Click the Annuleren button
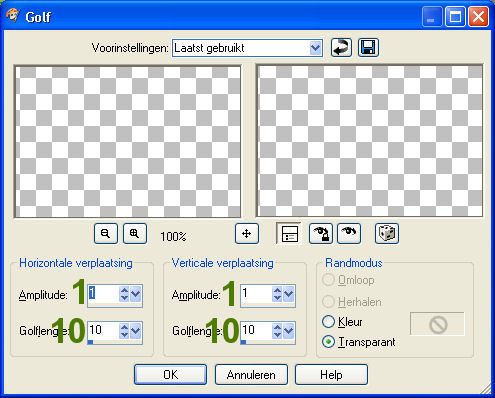The width and height of the screenshot is (495, 398). click(x=251, y=375)
